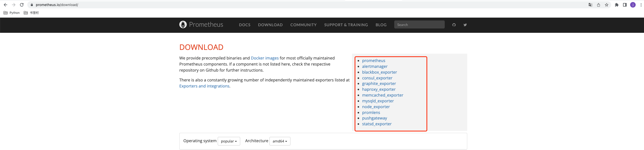This screenshot has width=644, height=150.
Task: Open the 书签栏 bookmarks folder
Action: [x=31, y=13]
